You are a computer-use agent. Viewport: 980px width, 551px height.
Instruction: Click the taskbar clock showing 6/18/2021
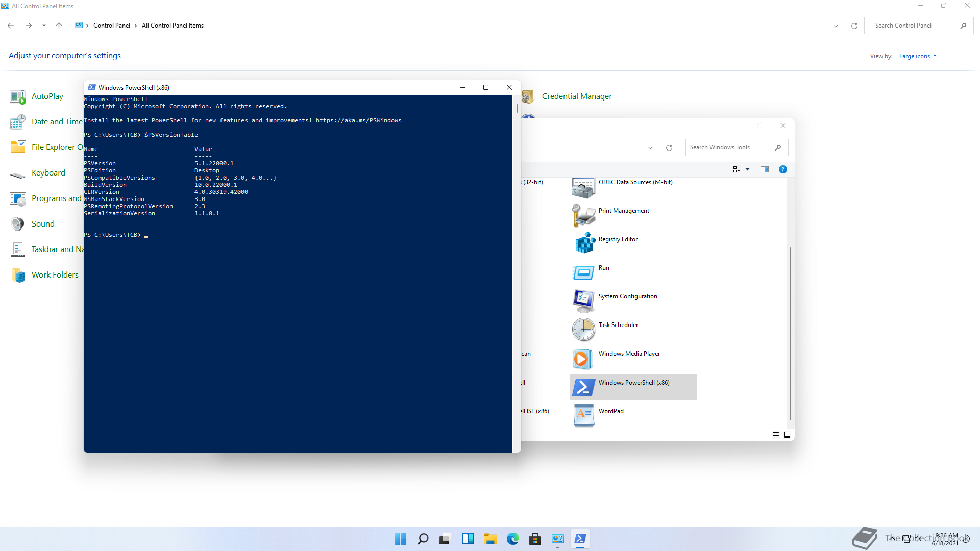(x=945, y=539)
